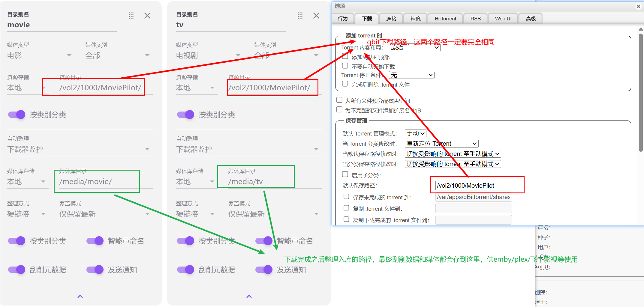Collapse the tv card with bottom chevron

[x=249, y=297]
